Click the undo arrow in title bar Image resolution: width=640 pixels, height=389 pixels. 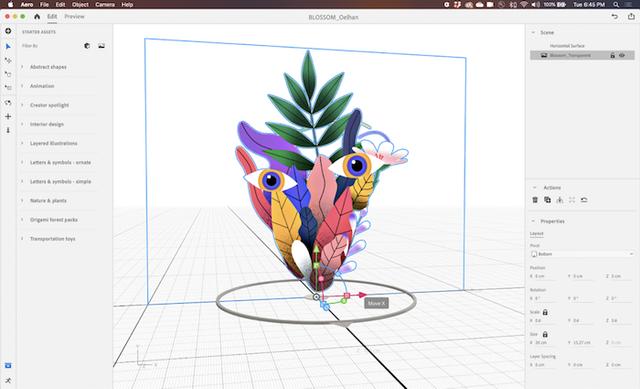[x=615, y=16]
